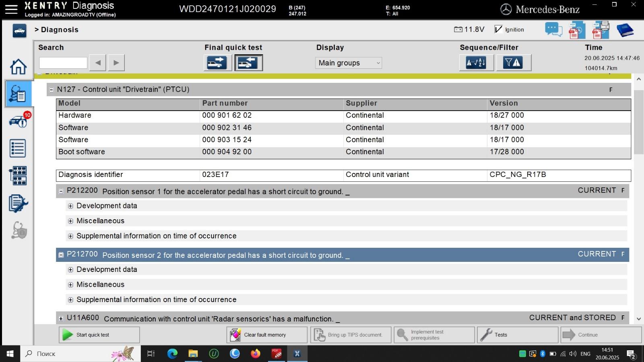Click Clear fault memory button
Image resolution: width=644 pixels, height=362 pixels.
click(267, 335)
